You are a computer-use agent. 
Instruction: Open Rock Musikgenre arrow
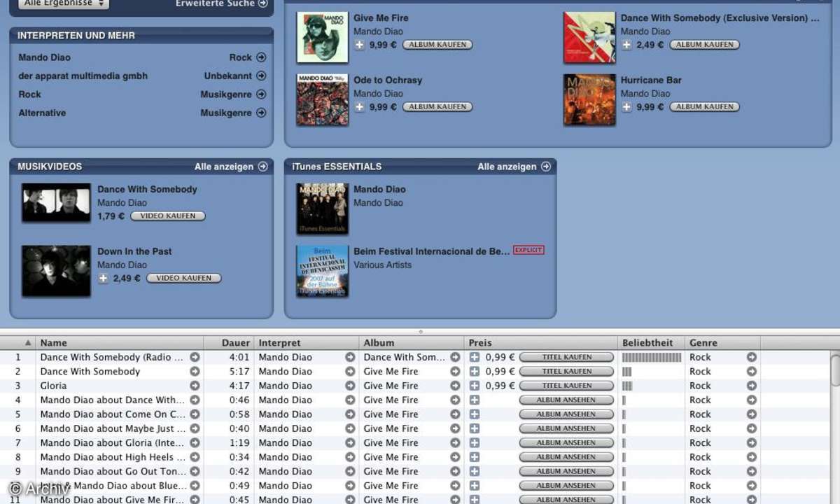[261, 94]
